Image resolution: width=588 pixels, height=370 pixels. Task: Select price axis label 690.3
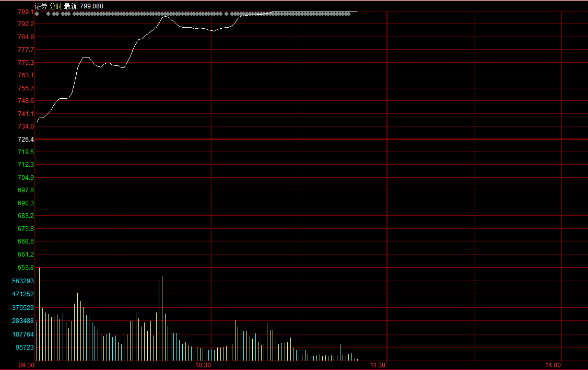click(x=26, y=203)
